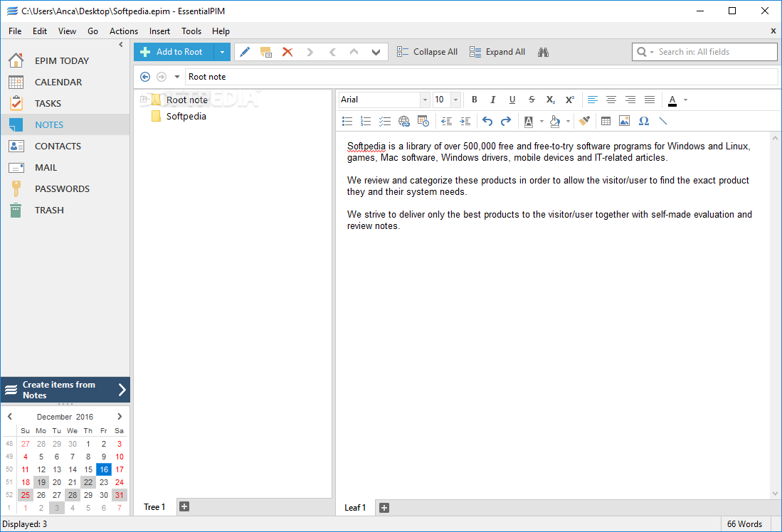This screenshot has width=782, height=532.
Task: Click the format painter brush icon
Action: (584, 121)
